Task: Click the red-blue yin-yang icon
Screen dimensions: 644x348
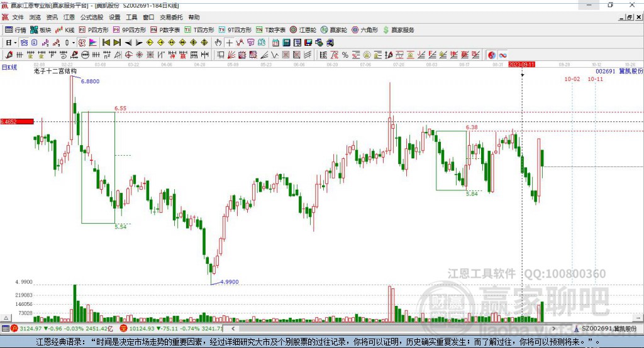Action: click(x=492, y=55)
